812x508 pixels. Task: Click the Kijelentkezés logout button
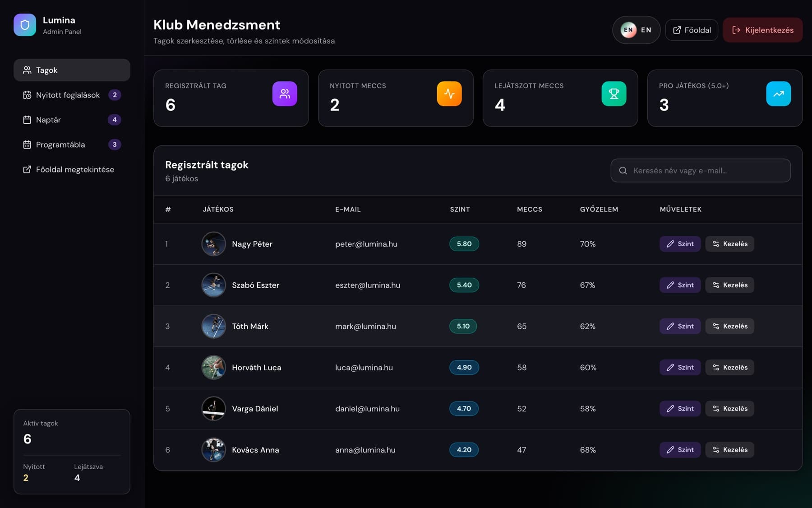pos(763,30)
